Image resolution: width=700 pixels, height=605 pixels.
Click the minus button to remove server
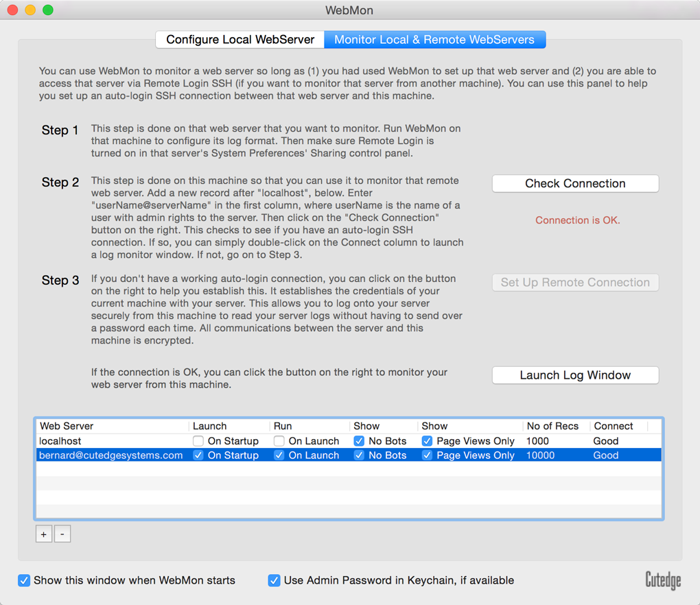(62, 534)
